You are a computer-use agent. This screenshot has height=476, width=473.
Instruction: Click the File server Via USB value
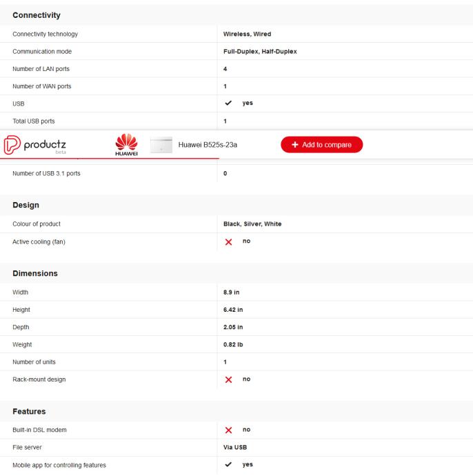235,447
